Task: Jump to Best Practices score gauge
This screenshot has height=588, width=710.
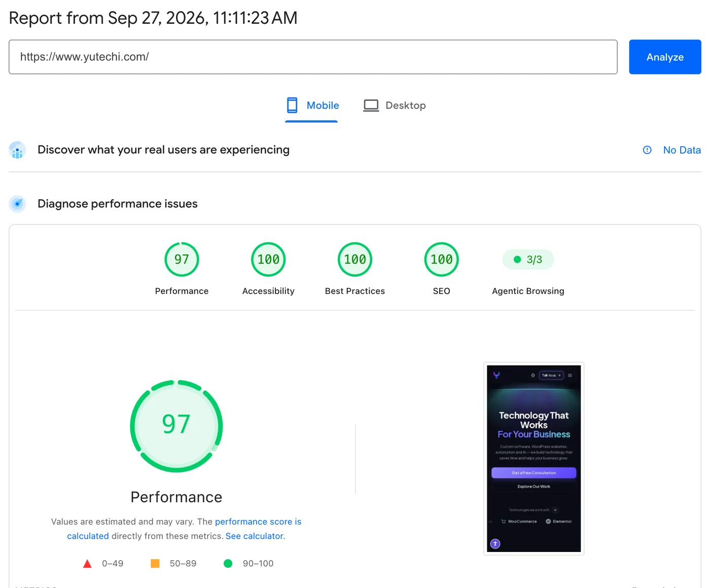Action: [355, 260]
